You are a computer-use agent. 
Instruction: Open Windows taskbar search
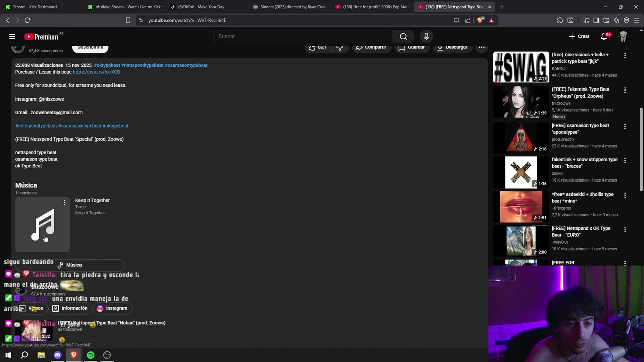pos(24,355)
